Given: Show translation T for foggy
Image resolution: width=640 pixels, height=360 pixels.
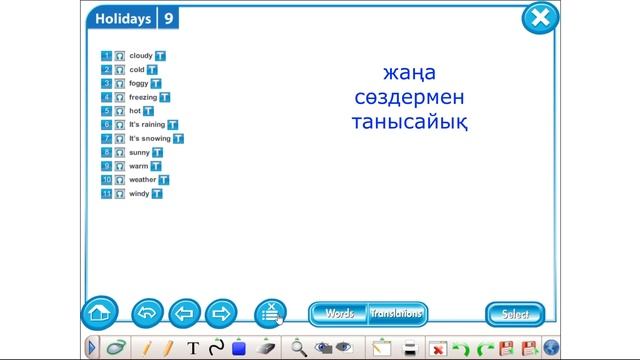Looking at the screenshot, I should tap(156, 84).
